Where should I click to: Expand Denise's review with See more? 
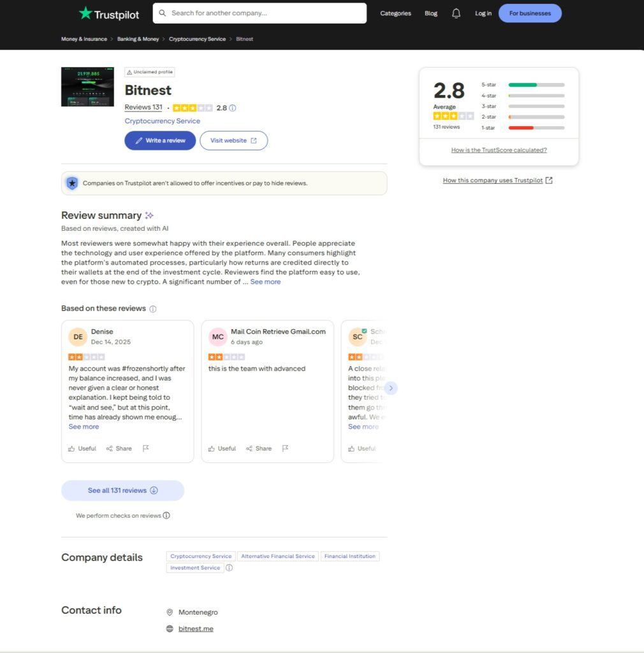click(83, 426)
